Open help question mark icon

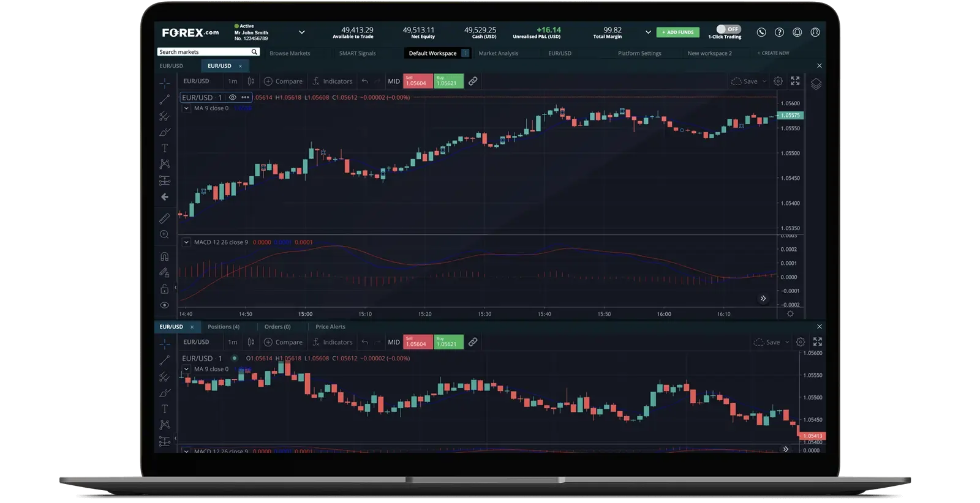pos(779,32)
